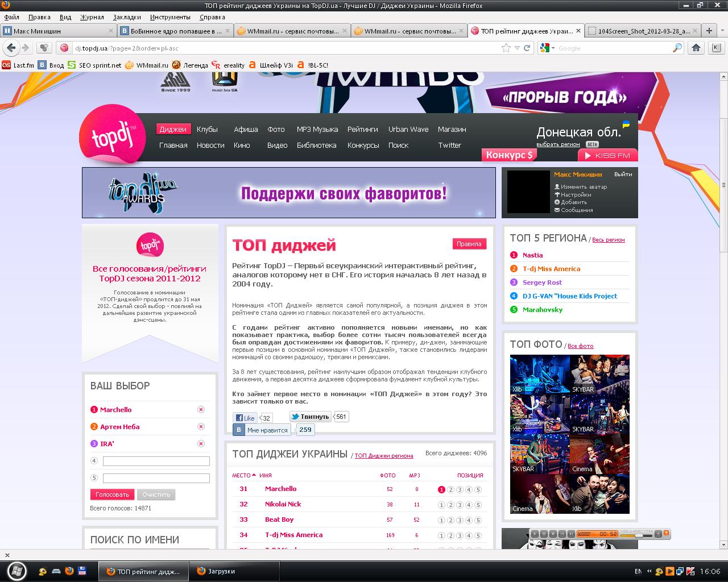Select position 1 for Marchello

pos(441,489)
